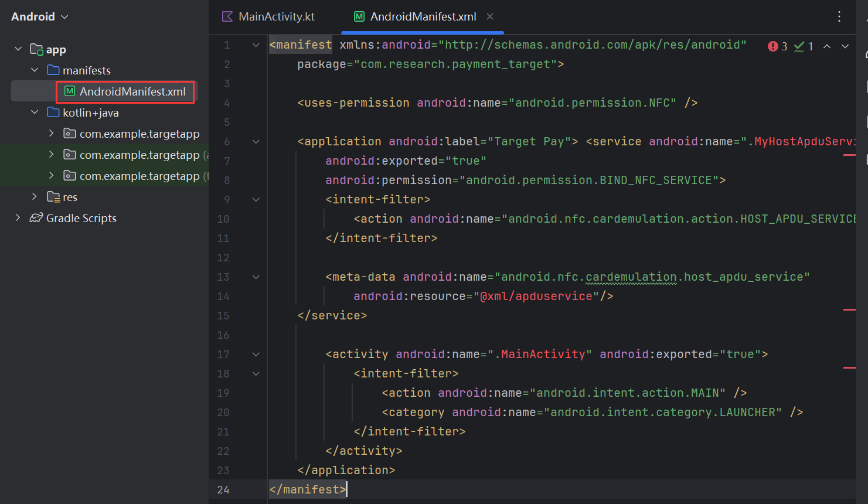The image size is (868, 504).
Task: Click the errors indicator showing 3 problems
Action: [x=777, y=46]
